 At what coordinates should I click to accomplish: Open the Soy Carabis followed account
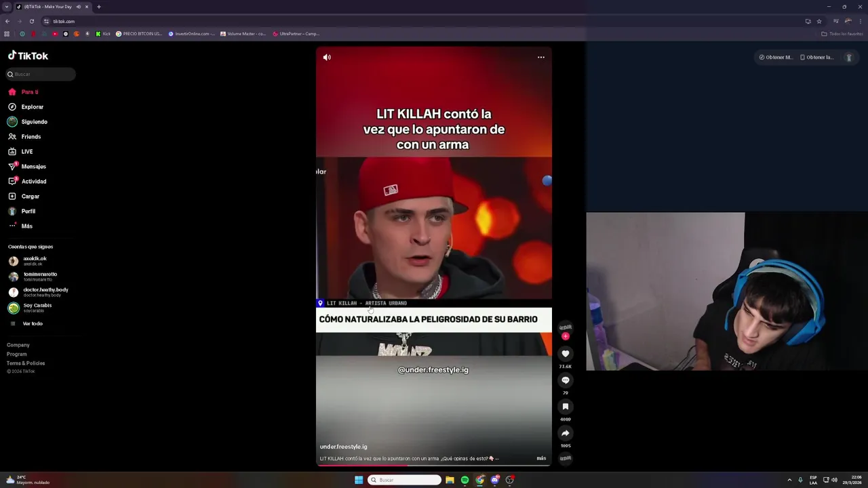pos(30,307)
